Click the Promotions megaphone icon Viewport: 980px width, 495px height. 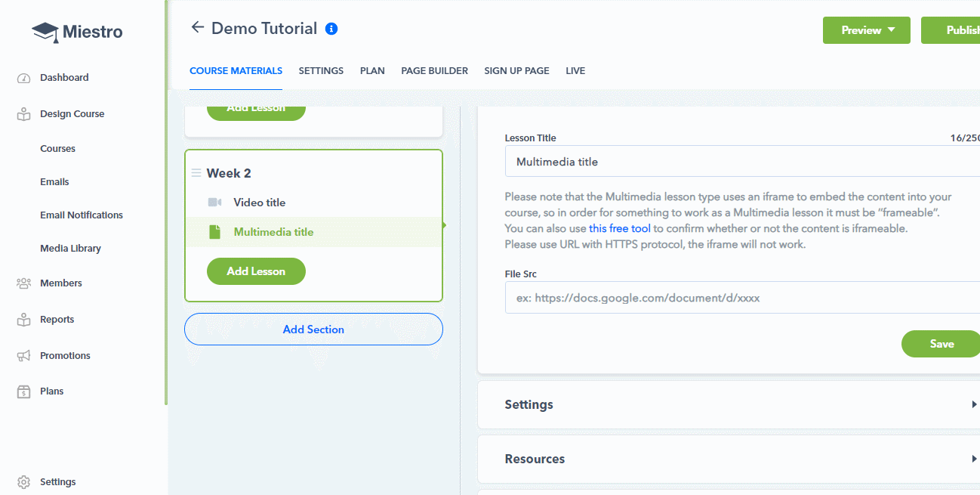23,356
